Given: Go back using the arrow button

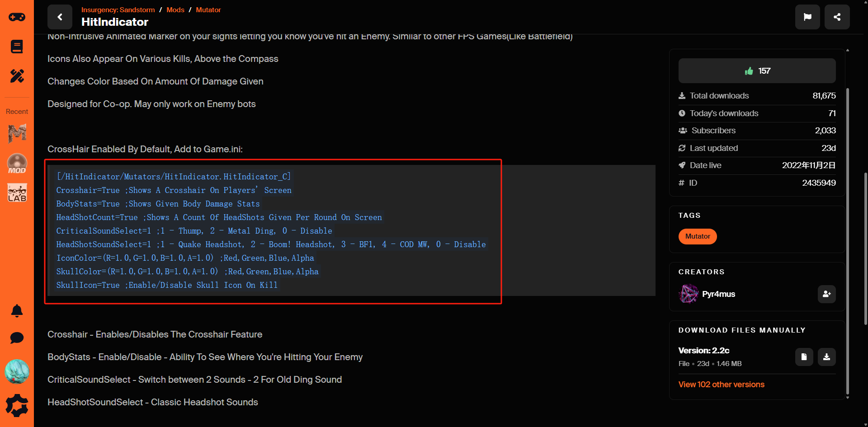Looking at the screenshot, I should pyautogui.click(x=60, y=17).
